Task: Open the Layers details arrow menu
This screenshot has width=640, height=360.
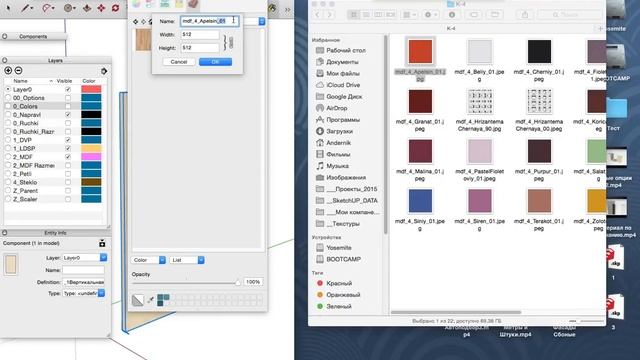Action: [104, 71]
